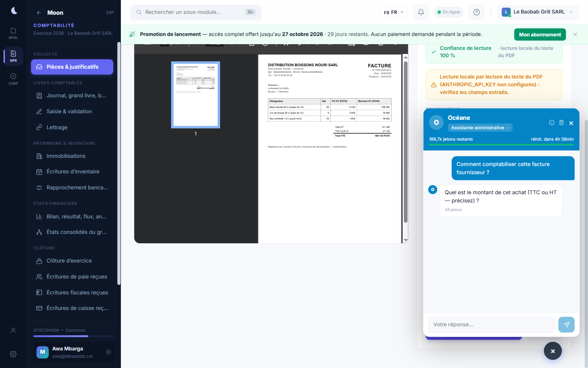
Task: Click the sub-module search field
Action: pos(196,12)
